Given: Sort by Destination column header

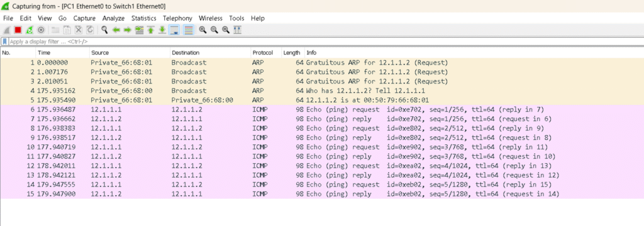Looking at the screenshot, I should 210,53.
